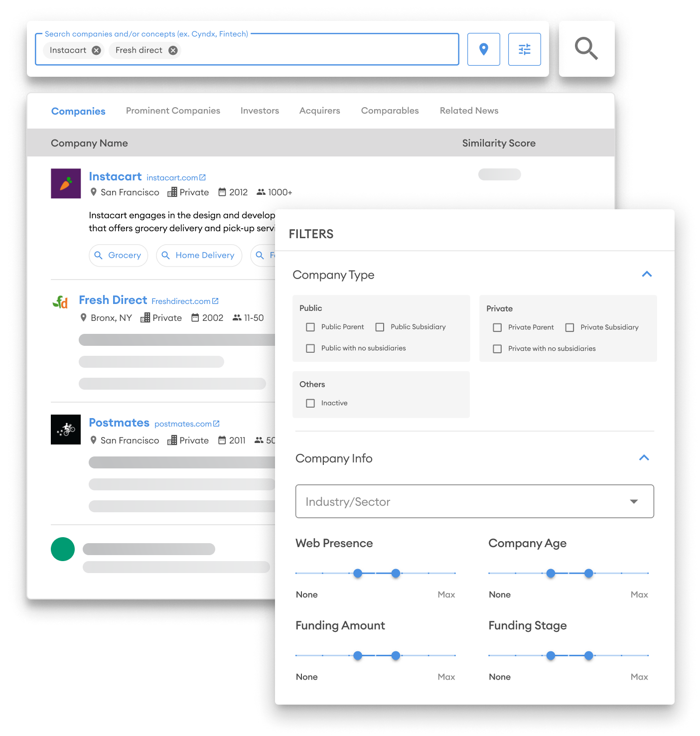Screen dimensions: 700x736
Task: Click the Funding Stage slider right handle
Action: pyautogui.click(x=589, y=656)
